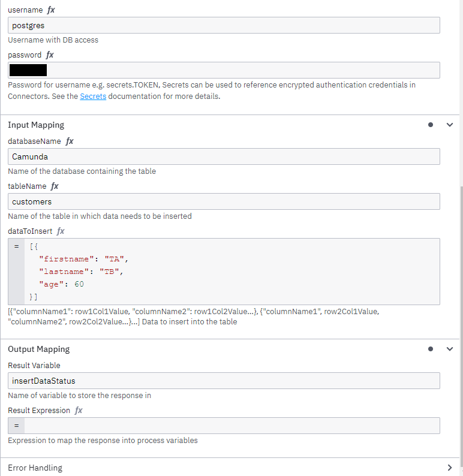Image resolution: width=463 pixels, height=476 pixels.
Task: Click the fx icon next to tableName
Action: click(x=55, y=186)
